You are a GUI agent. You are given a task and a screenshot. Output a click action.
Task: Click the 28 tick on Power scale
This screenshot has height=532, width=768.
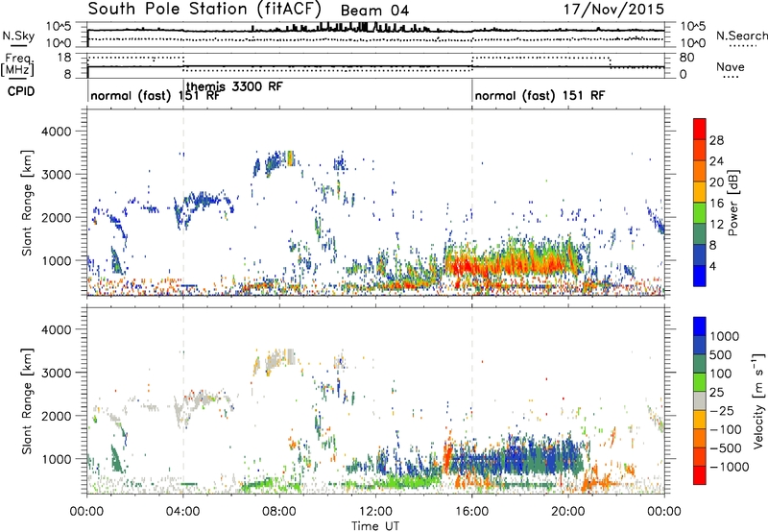coord(716,140)
